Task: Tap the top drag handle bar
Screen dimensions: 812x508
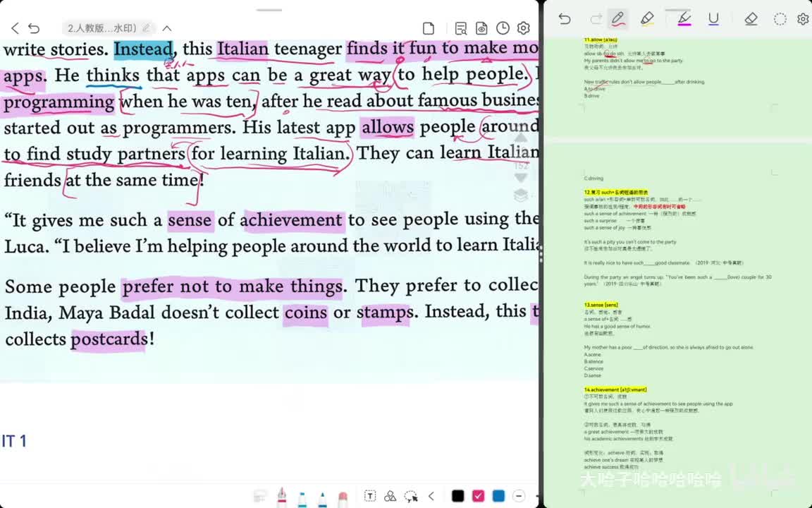Action: [x=269, y=10]
